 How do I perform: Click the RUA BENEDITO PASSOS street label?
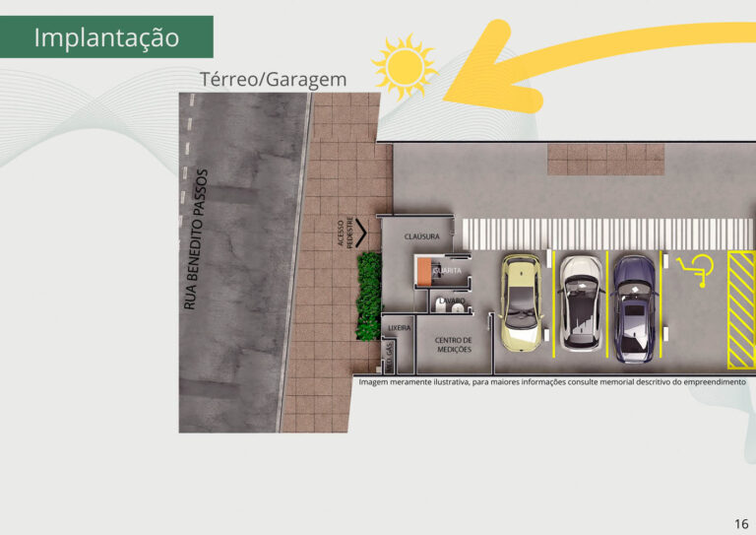(196, 239)
